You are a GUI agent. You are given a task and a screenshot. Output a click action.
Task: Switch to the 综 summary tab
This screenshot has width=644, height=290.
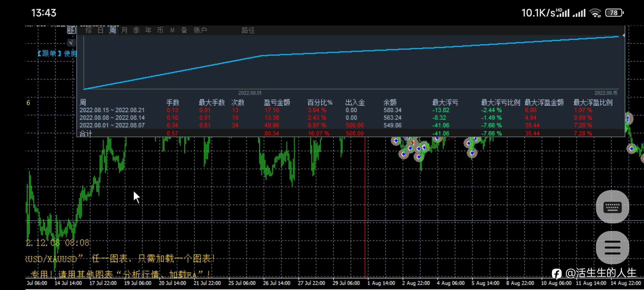click(x=88, y=30)
